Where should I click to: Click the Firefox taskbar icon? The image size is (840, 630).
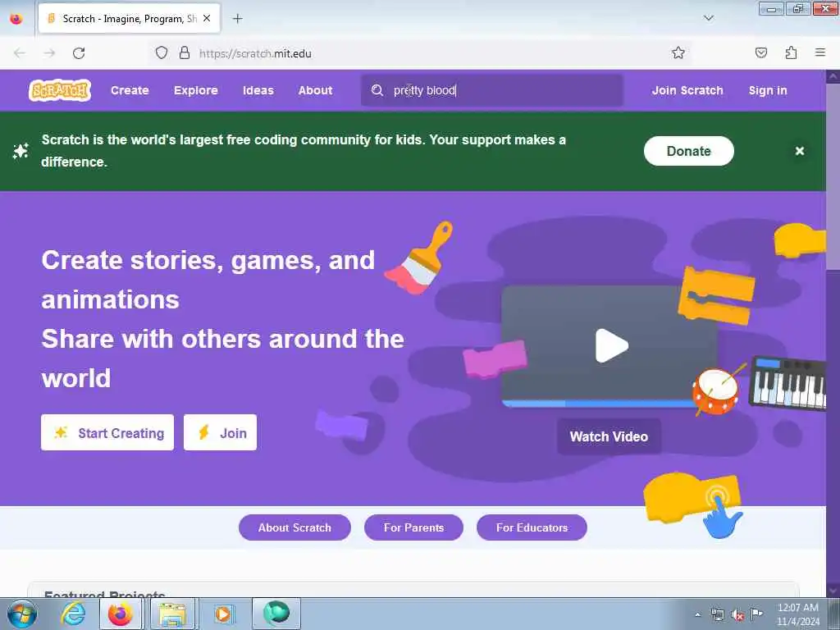click(x=121, y=614)
